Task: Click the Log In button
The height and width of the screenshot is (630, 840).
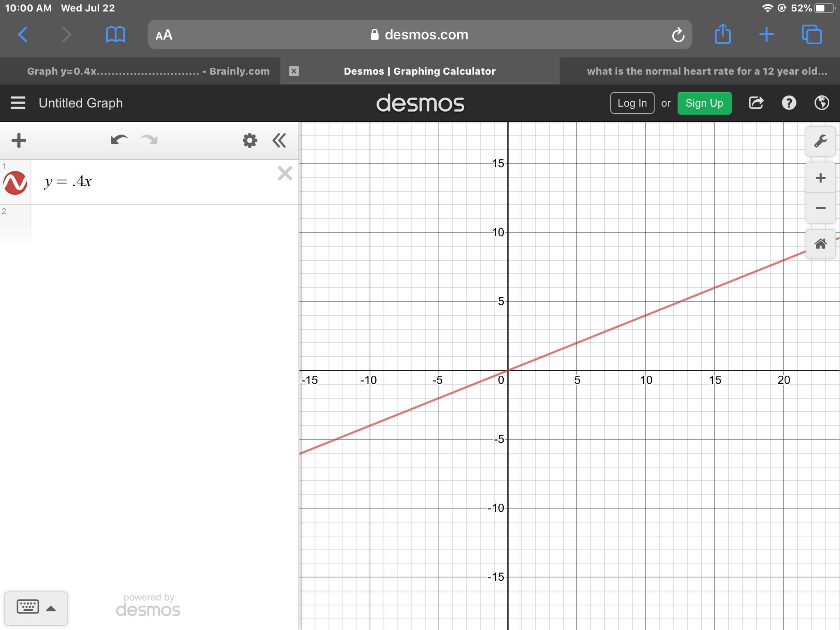Action: coord(632,103)
